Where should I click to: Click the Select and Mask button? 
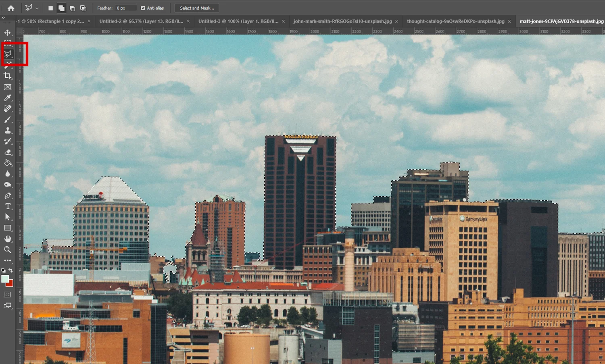tap(197, 8)
